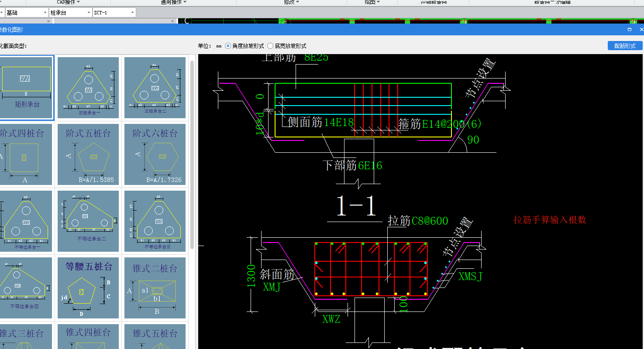Select the 角度放坡形式 radio option
This screenshot has width=644, height=349.
click(245, 46)
